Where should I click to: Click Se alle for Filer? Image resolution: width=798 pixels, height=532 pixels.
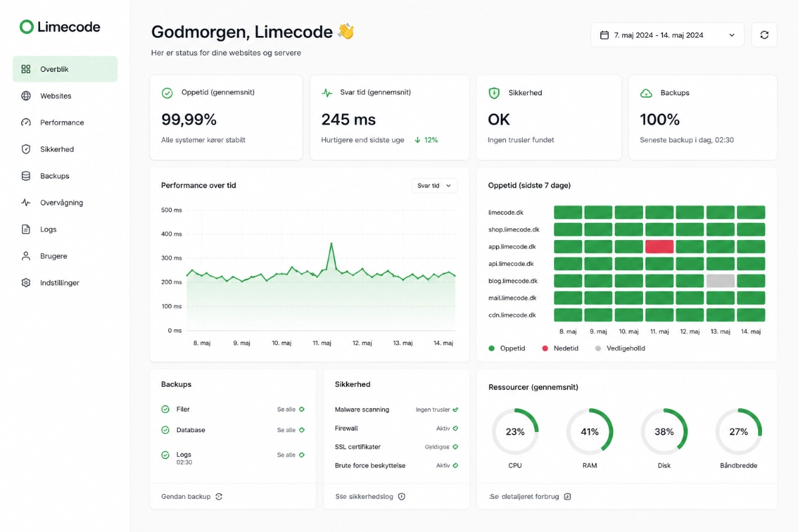pos(291,410)
